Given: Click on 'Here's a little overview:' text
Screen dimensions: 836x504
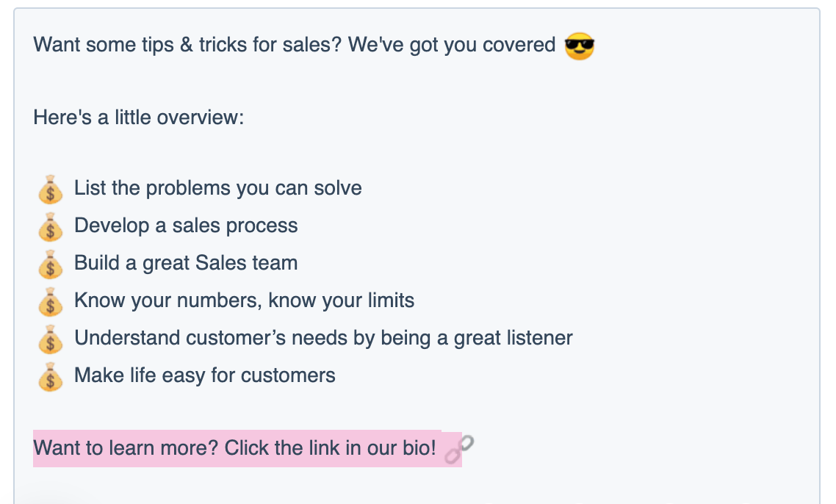Looking at the screenshot, I should tap(139, 118).
